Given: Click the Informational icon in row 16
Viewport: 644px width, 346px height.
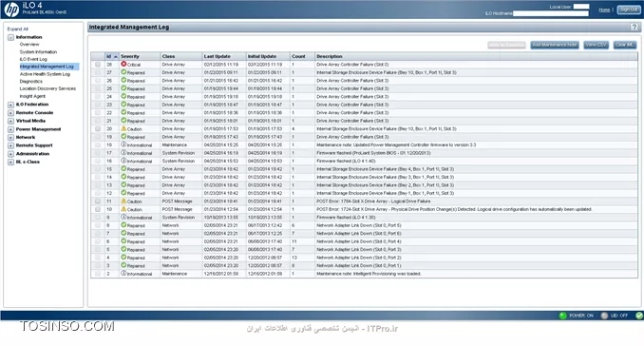Looking at the screenshot, I should tap(123, 161).
